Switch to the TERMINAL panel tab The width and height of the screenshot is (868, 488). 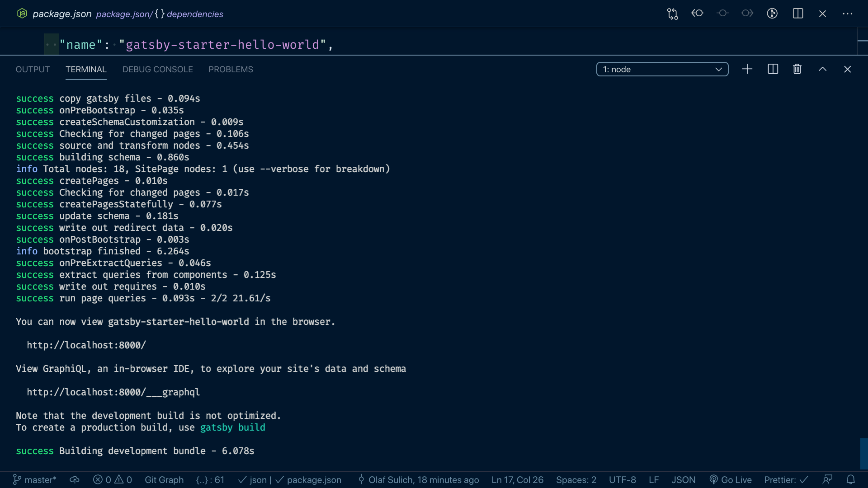pyautogui.click(x=86, y=69)
